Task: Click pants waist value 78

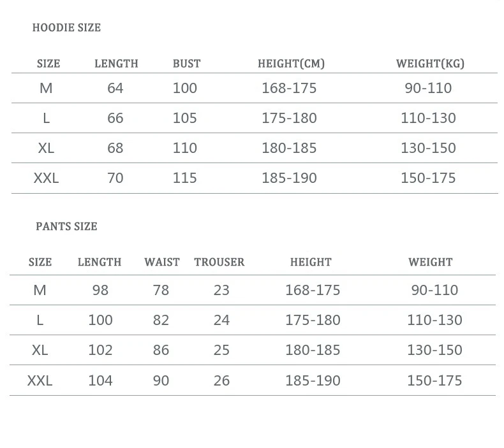Action: pos(161,290)
